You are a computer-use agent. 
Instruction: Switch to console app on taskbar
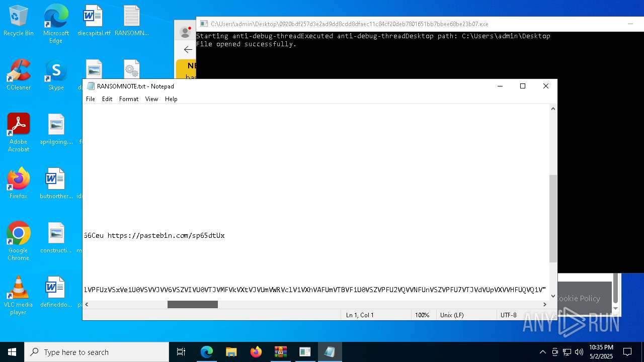305,352
